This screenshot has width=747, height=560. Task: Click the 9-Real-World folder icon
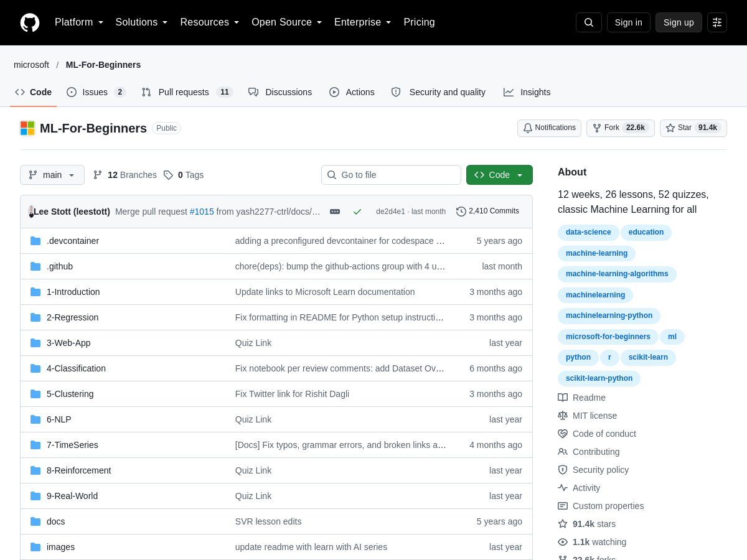click(x=35, y=496)
